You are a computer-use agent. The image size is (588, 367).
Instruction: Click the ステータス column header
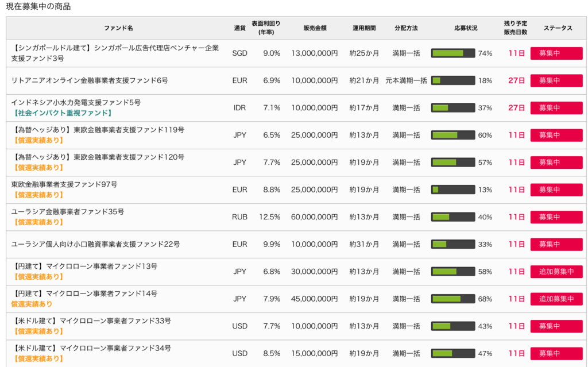point(558,28)
